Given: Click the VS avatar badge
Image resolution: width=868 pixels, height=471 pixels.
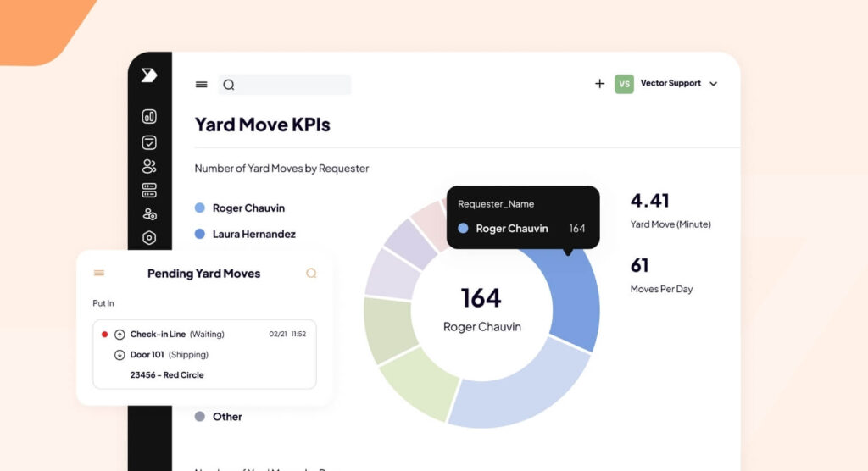Looking at the screenshot, I should pos(624,84).
